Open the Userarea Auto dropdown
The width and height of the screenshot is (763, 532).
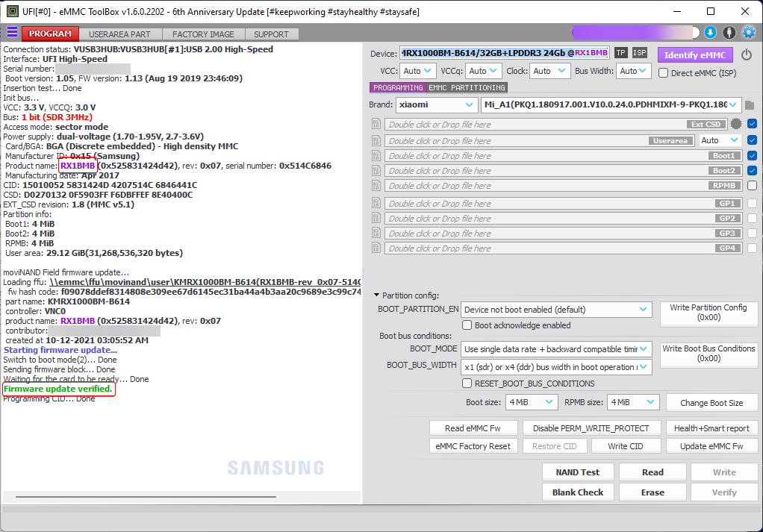pyautogui.click(x=719, y=140)
